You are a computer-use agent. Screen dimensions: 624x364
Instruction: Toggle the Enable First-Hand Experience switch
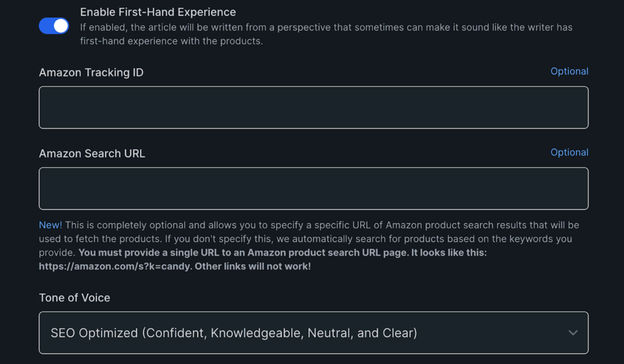pos(54,26)
